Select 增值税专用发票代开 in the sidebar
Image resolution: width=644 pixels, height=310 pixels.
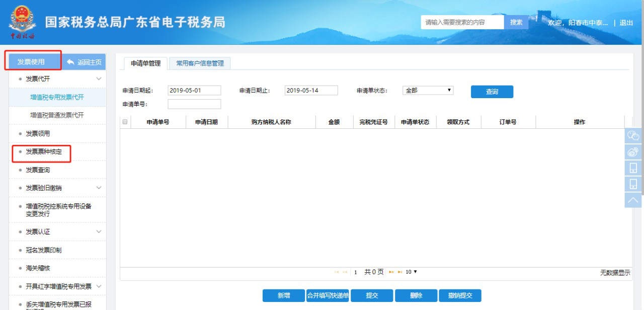pos(57,97)
